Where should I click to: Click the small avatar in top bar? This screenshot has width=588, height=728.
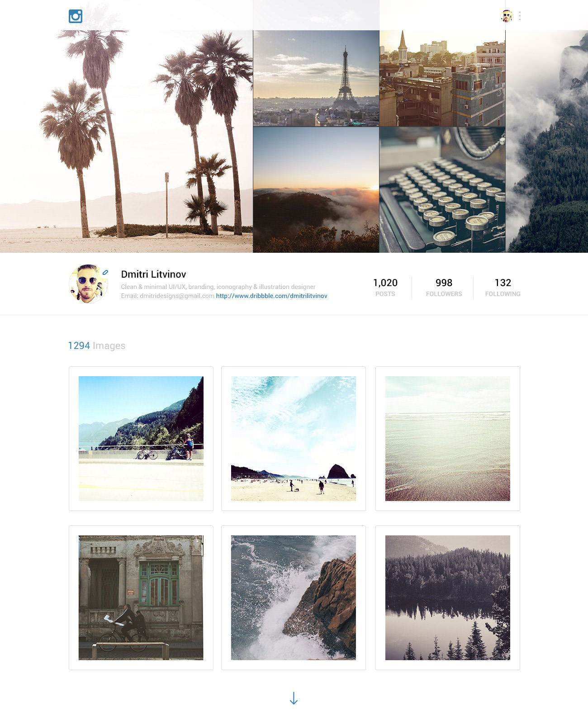tap(507, 16)
